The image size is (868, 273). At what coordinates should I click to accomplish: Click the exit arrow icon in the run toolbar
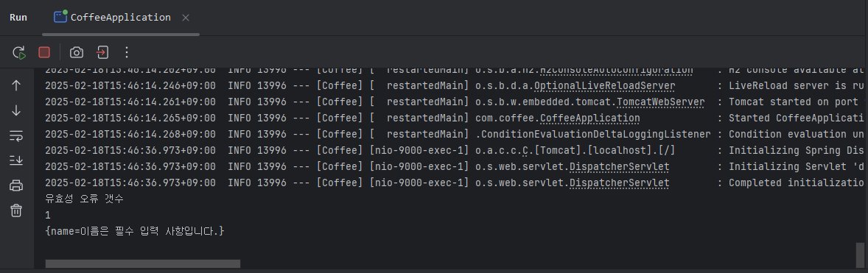tap(102, 52)
